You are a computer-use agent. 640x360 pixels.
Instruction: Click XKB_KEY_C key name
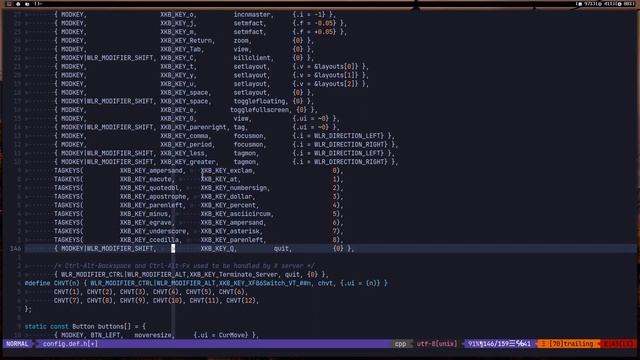coord(178,58)
